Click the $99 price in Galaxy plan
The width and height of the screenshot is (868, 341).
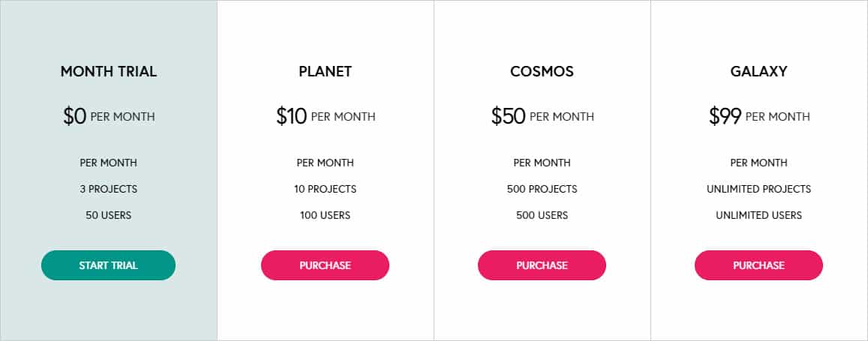click(x=725, y=116)
